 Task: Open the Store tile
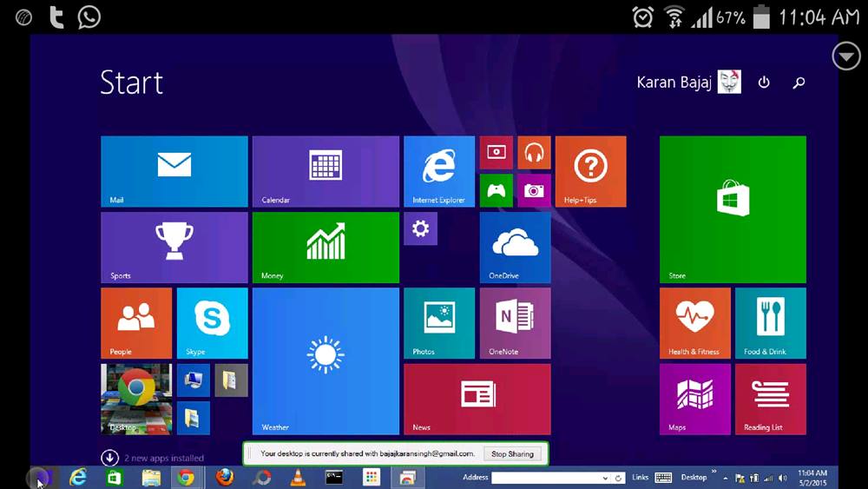(733, 208)
